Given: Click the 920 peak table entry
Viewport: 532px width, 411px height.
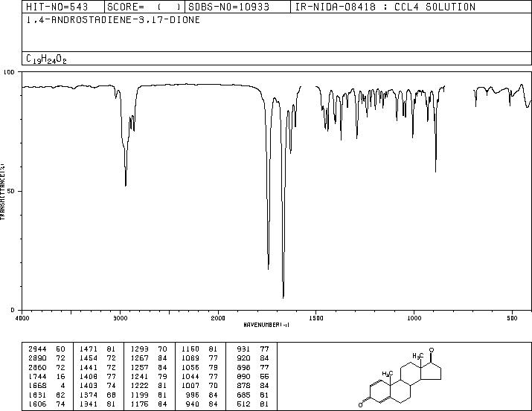Looking at the screenshot, I should pos(253,358).
